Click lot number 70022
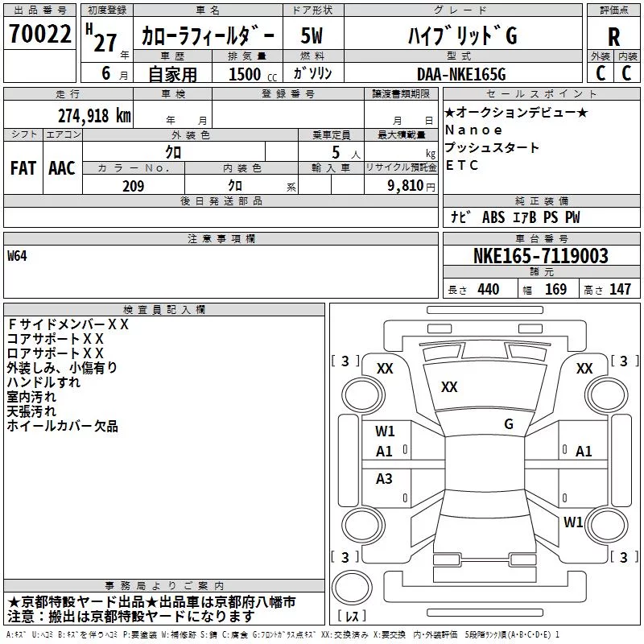The height and width of the screenshot is (644, 644). pyautogui.click(x=39, y=34)
